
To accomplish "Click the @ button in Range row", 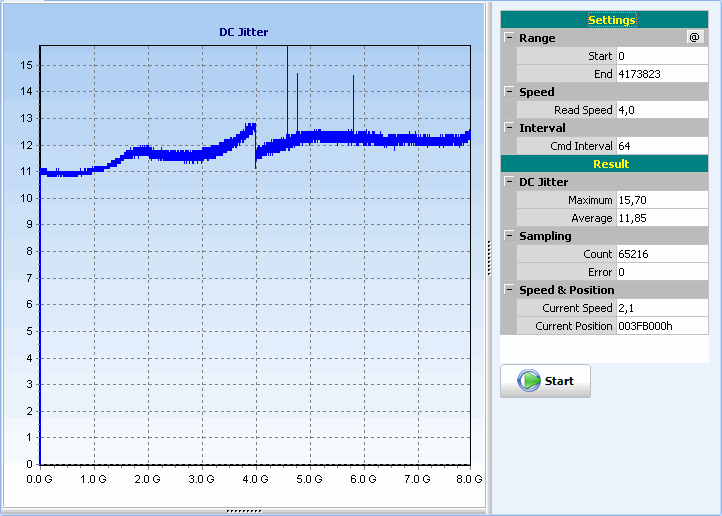I will coord(695,38).
